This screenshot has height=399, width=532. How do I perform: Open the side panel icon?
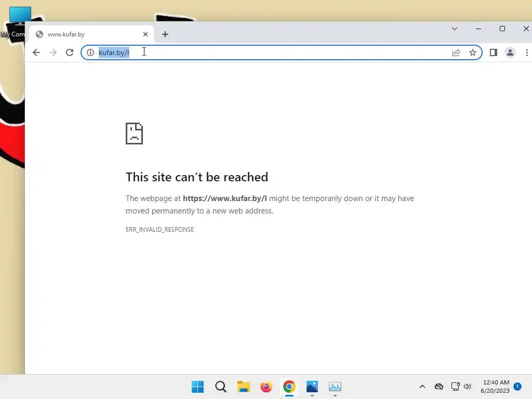[494, 52]
